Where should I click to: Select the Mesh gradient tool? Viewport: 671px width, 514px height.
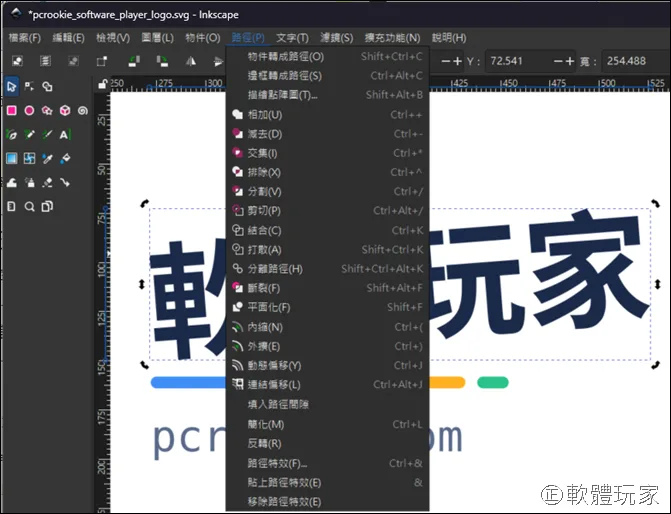point(29,159)
